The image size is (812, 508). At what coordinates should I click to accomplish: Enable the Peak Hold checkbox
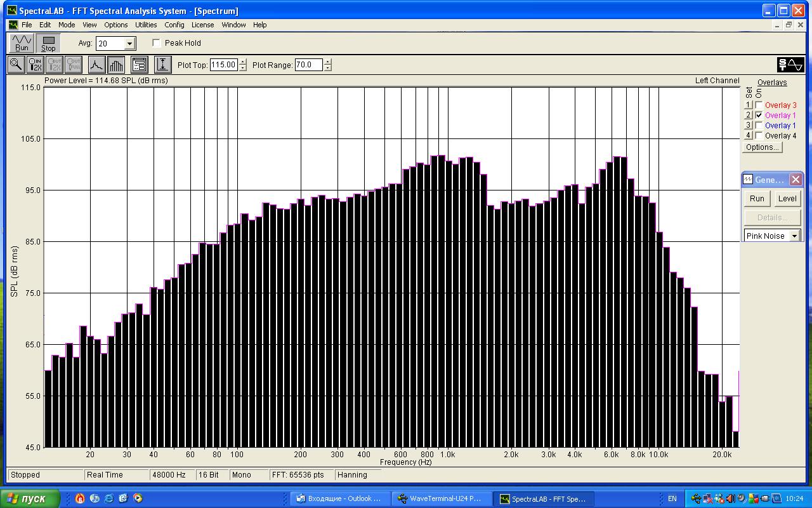point(157,43)
